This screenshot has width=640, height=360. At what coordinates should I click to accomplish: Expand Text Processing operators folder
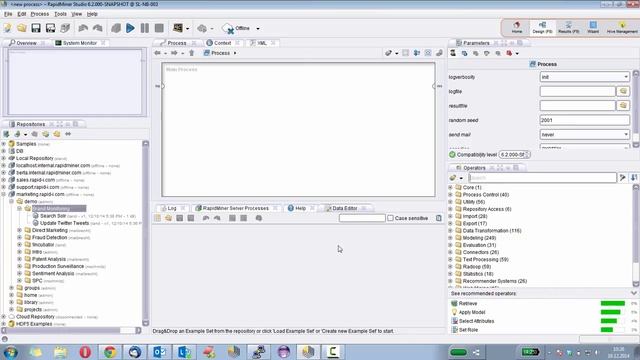coord(451,260)
